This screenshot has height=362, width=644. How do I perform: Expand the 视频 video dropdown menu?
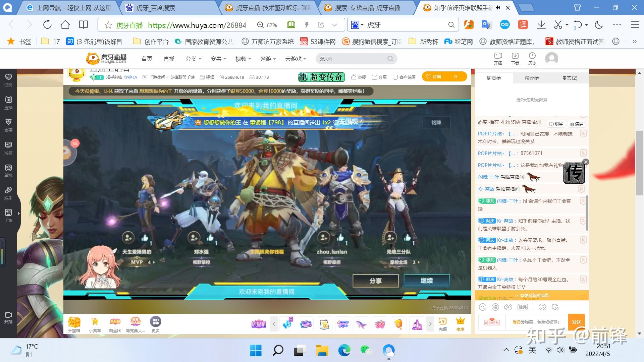(x=243, y=58)
